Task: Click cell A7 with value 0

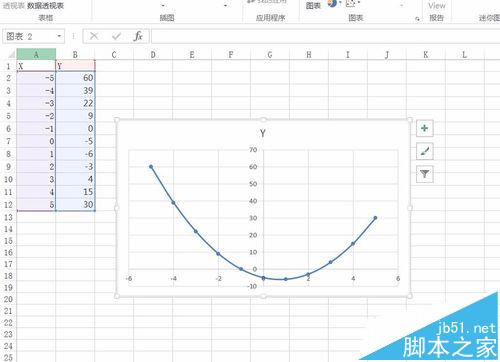Action: click(x=36, y=141)
